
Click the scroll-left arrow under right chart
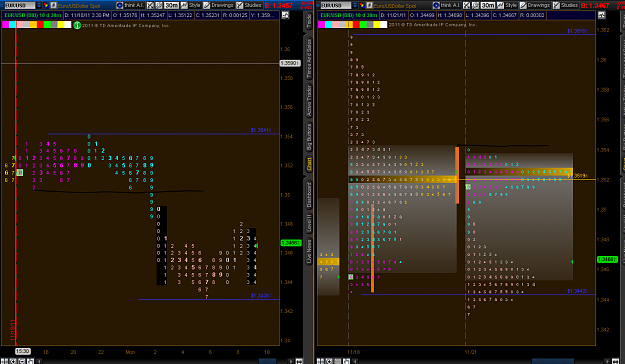[x=355, y=361]
